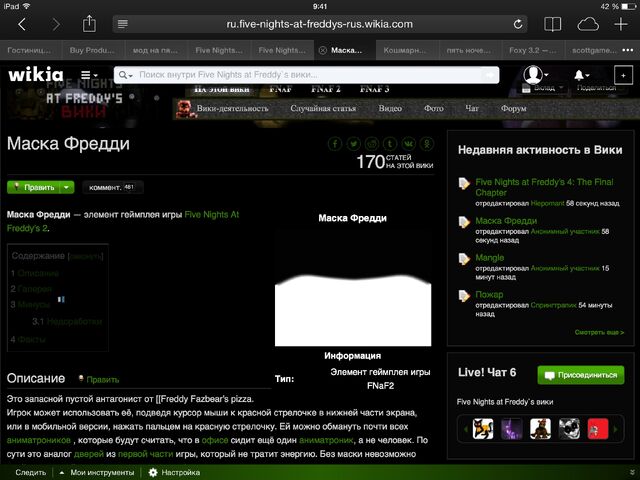640x480 pixels.
Task: Open user avatar account dropdown
Action: (536, 75)
